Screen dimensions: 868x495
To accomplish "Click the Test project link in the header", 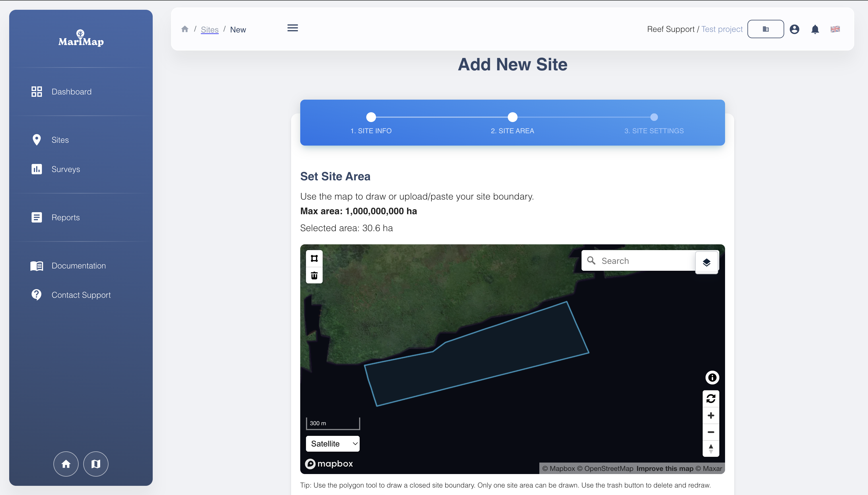I will tap(722, 29).
